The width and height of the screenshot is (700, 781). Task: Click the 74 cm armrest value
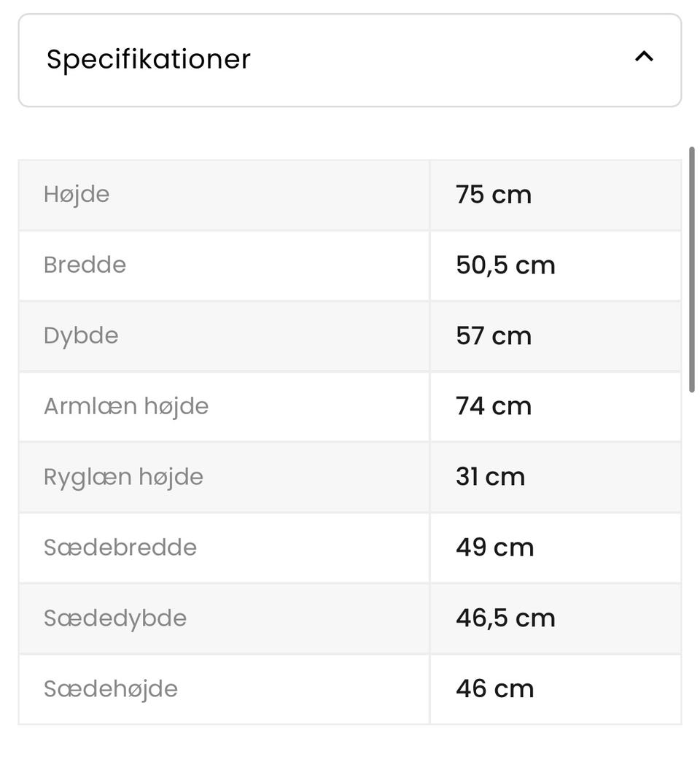(x=494, y=406)
